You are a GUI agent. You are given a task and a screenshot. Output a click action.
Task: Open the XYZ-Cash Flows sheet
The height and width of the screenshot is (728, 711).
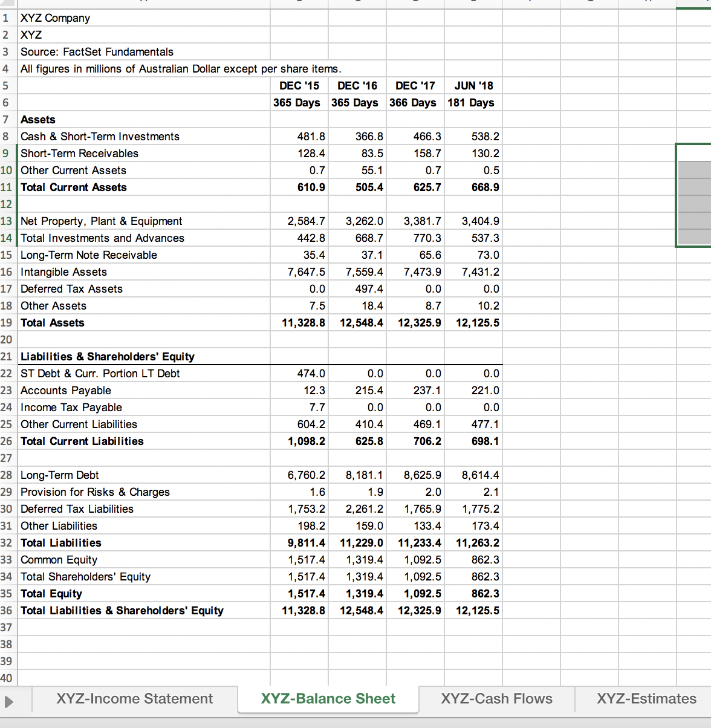[496, 699]
